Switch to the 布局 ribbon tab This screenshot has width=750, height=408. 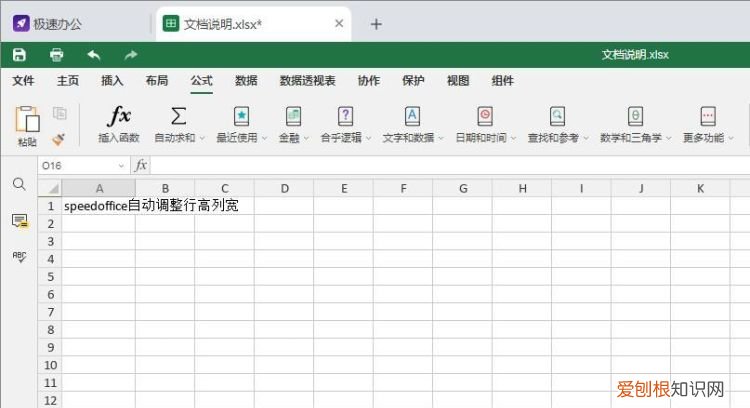click(x=157, y=81)
